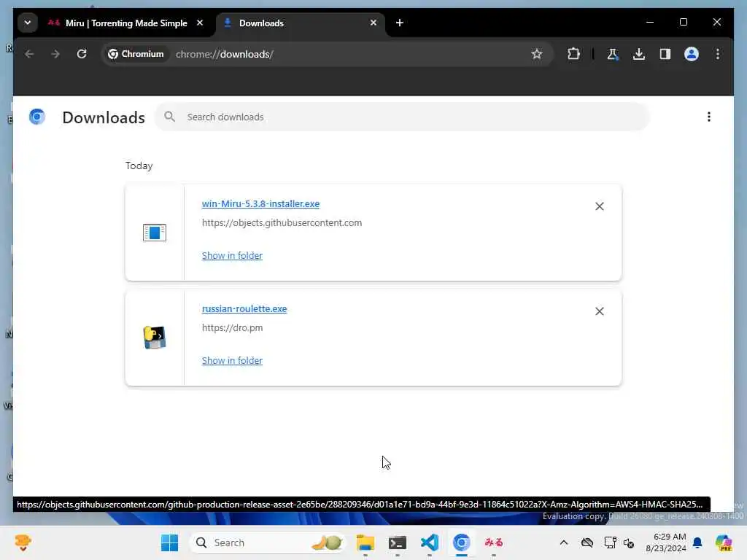This screenshot has height=560, width=747.
Task: Click the widgets icon at taskbar left
Action: click(23, 542)
